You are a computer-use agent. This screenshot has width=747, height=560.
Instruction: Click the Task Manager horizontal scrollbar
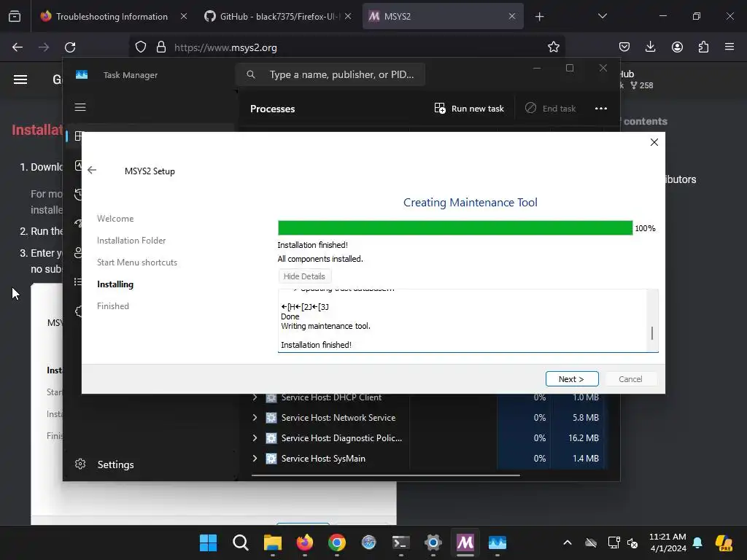tap(386, 475)
